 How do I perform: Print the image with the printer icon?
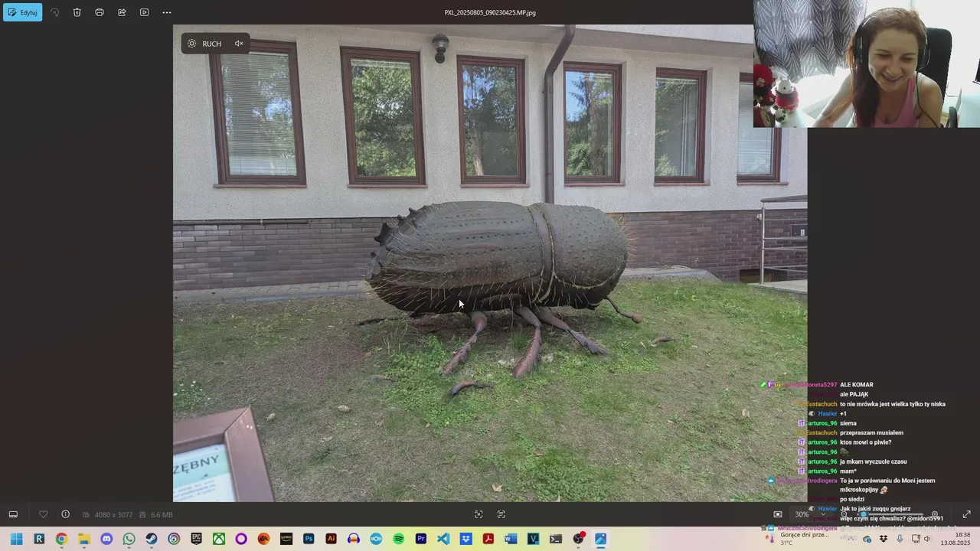(x=100, y=12)
